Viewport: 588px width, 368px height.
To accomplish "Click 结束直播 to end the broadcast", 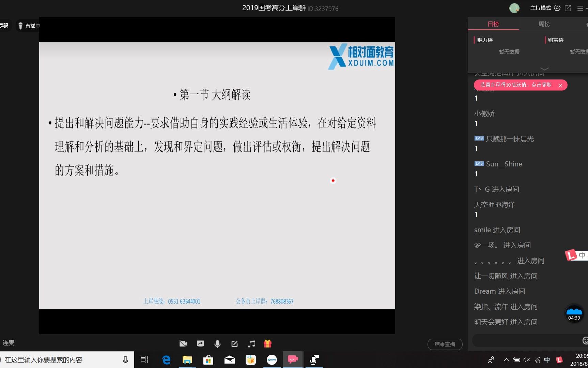I will point(445,344).
